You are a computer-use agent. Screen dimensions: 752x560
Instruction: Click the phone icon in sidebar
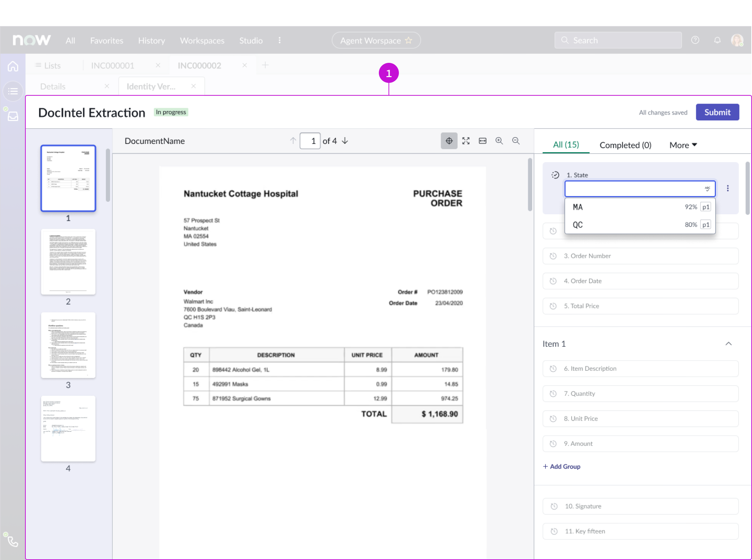pyautogui.click(x=13, y=541)
